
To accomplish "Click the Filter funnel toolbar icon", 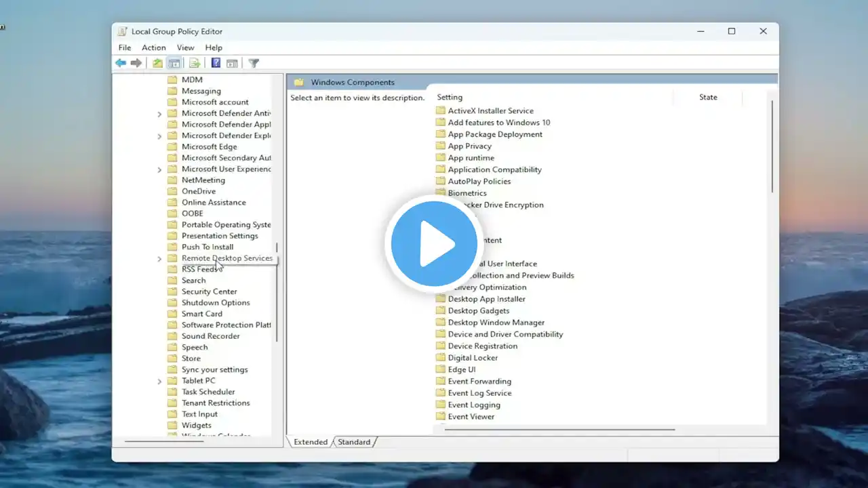I will (x=254, y=63).
